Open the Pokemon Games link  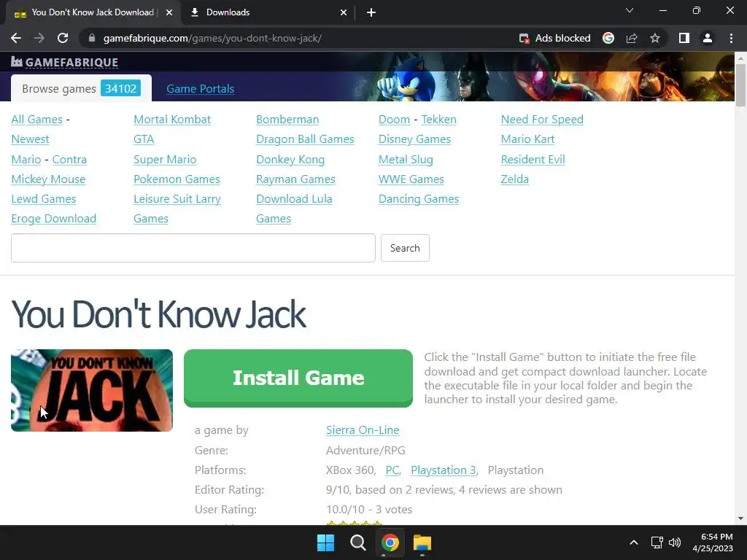177,179
